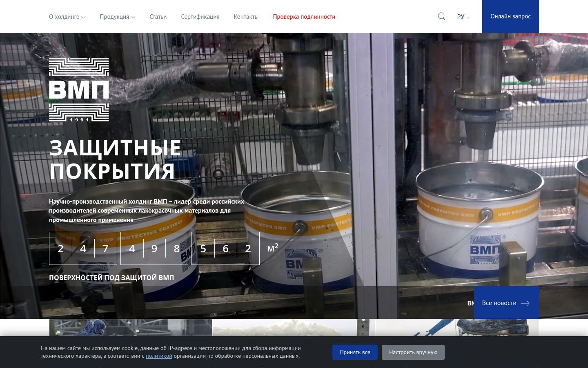Expand the О холдинге dropdown menu

(67, 17)
